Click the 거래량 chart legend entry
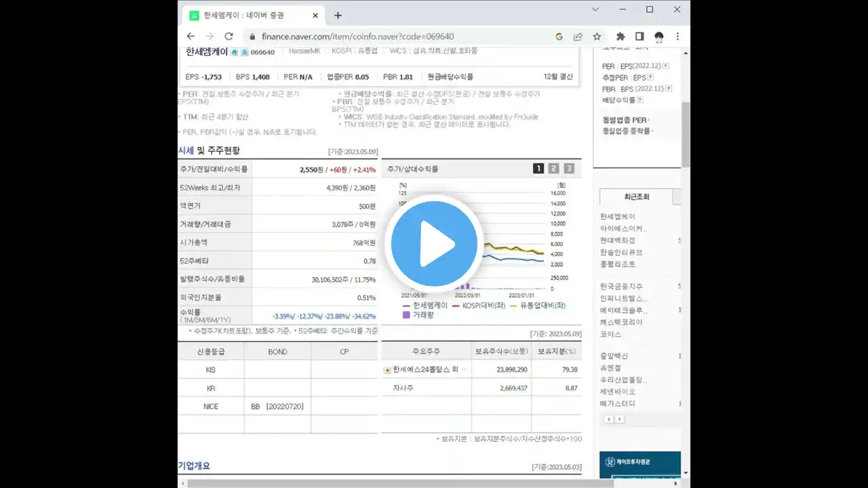The width and height of the screenshot is (868, 488). coord(418,314)
